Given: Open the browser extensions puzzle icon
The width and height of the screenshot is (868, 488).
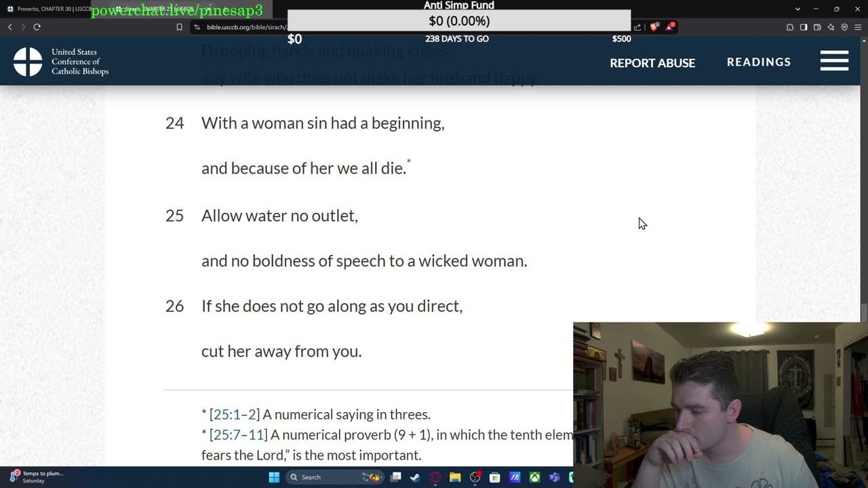Looking at the screenshot, I should (790, 27).
